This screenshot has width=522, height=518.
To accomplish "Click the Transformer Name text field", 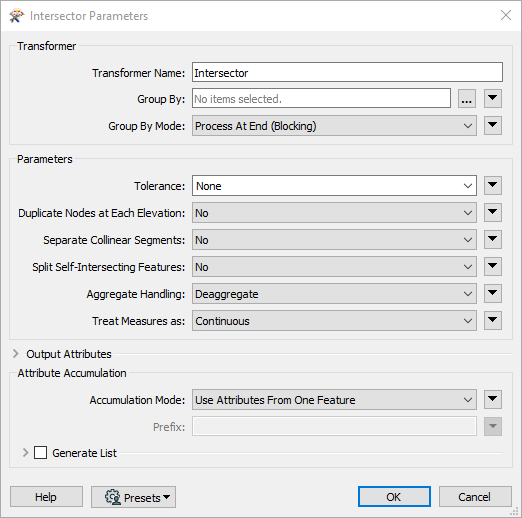I will coord(347,72).
